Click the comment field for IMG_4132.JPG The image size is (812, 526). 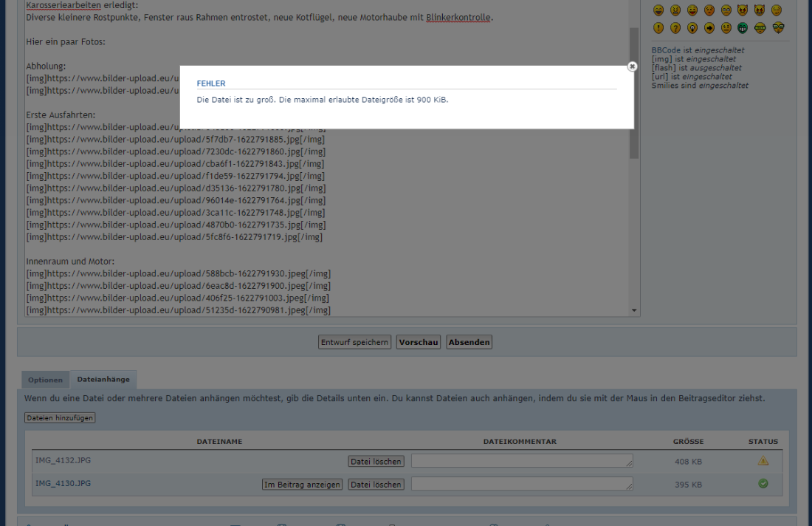click(522, 461)
